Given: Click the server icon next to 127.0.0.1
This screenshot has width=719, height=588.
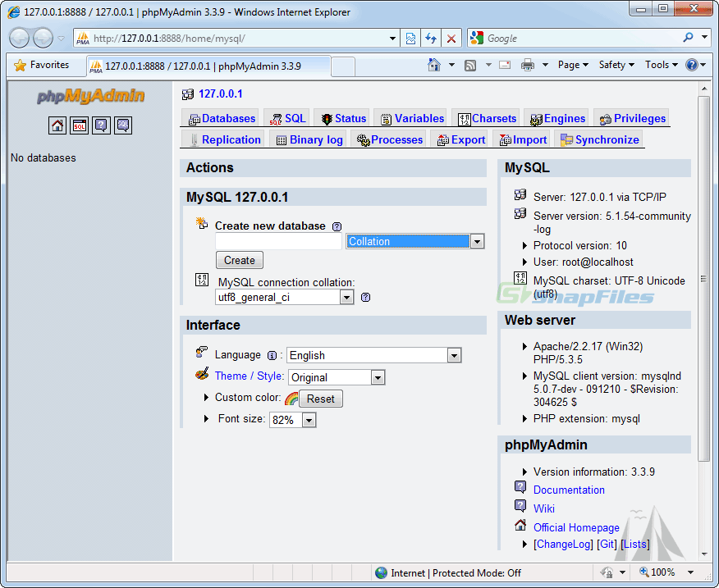Looking at the screenshot, I should (187, 93).
